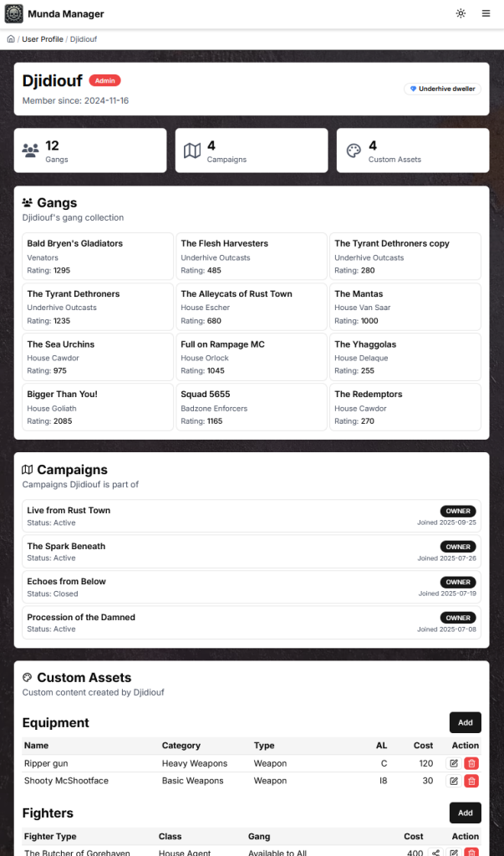Image resolution: width=504 pixels, height=856 pixels.
Task: Open Echoes from Below closed campaign
Action: click(x=67, y=581)
